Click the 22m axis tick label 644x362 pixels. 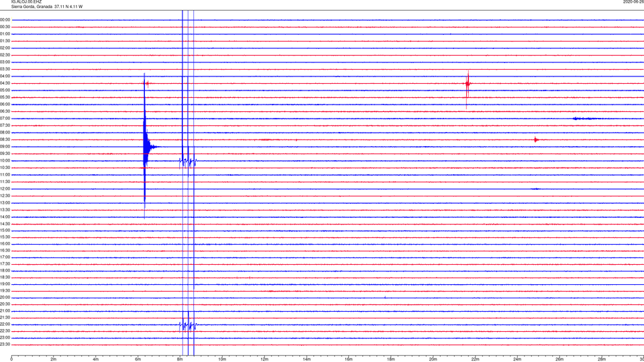pos(475,359)
